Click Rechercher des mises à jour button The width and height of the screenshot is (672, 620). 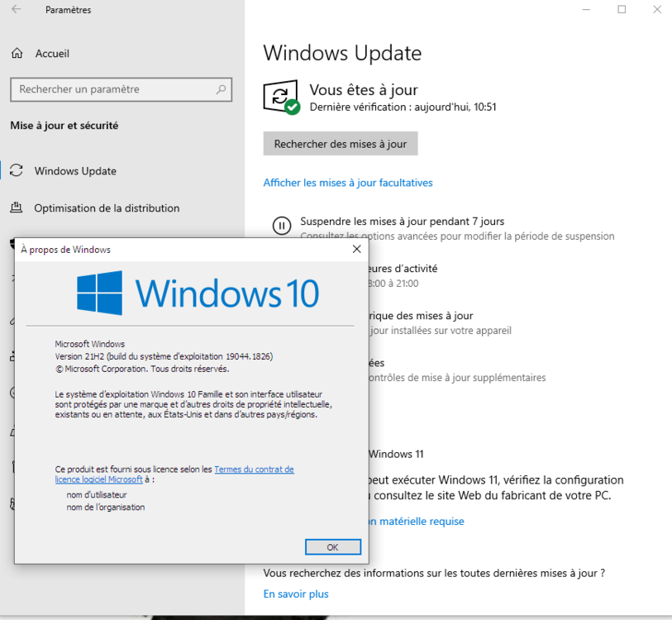click(341, 144)
